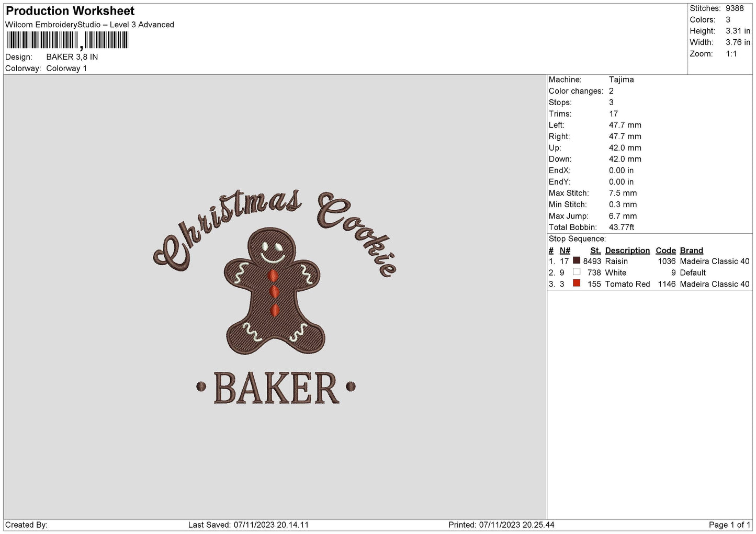Click the 'Code' column header

[665, 251]
